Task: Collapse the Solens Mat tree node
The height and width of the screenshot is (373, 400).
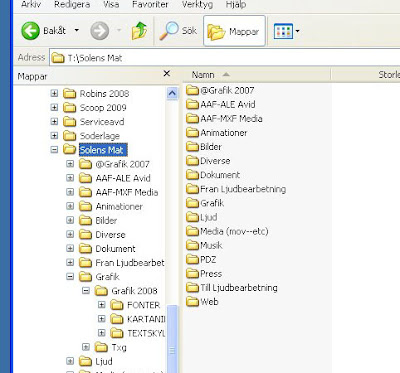Action: click(x=54, y=150)
